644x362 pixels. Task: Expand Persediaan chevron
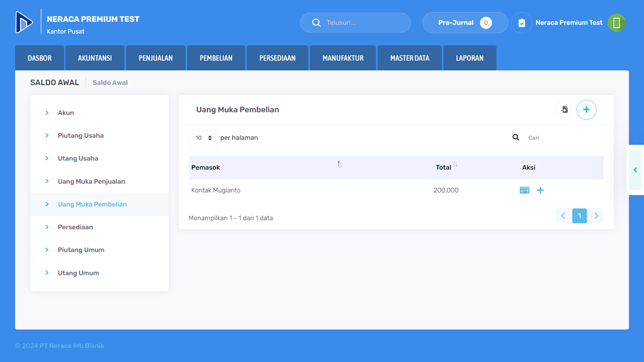pos(47,227)
